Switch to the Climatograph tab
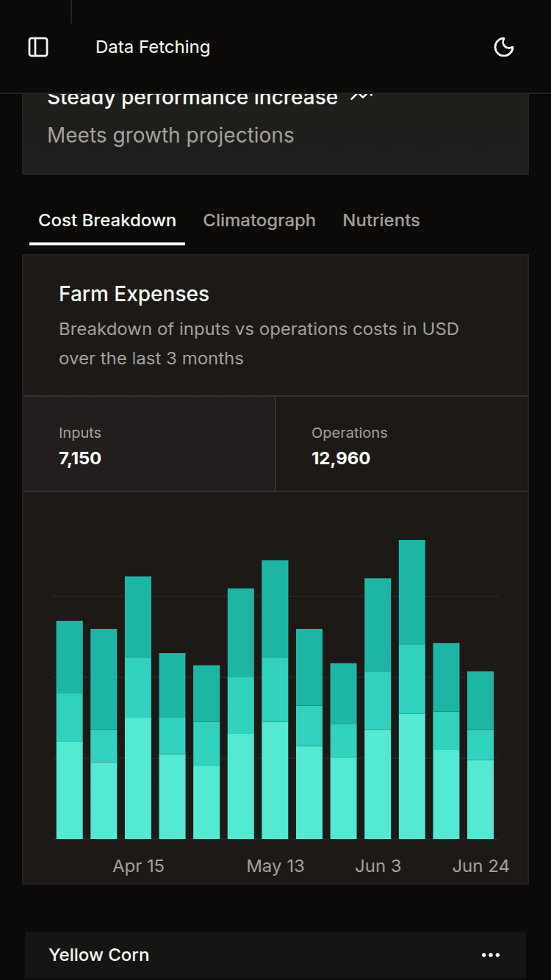 (x=259, y=220)
